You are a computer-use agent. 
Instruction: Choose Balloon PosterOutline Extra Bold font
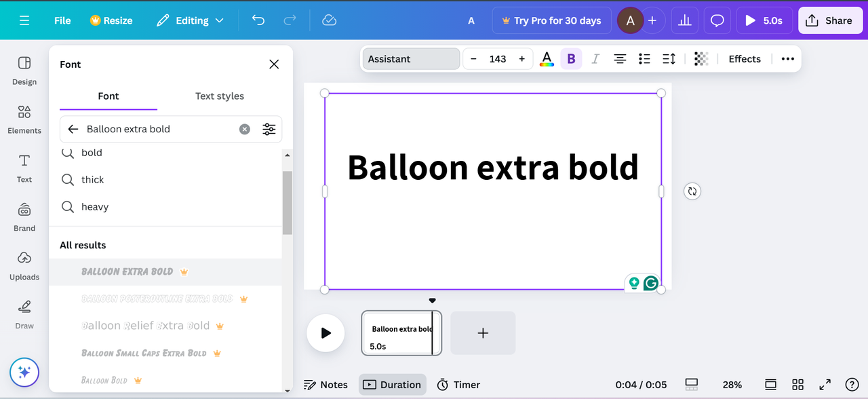(165, 299)
